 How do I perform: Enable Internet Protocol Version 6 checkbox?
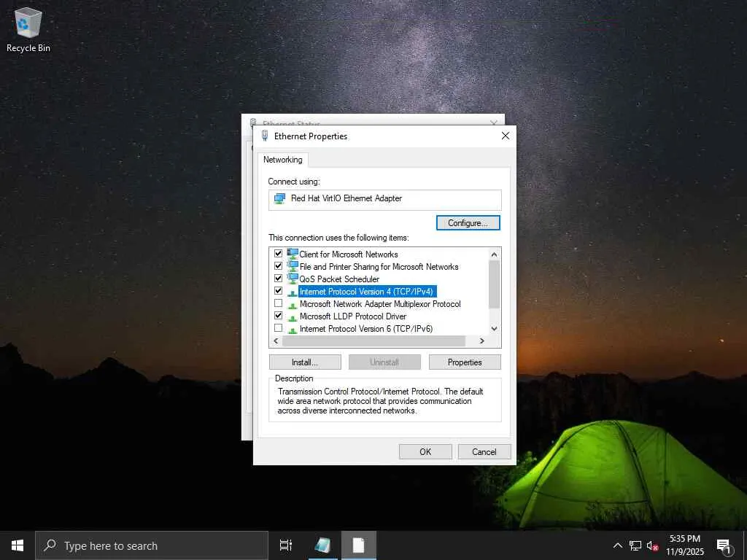coord(278,327)
